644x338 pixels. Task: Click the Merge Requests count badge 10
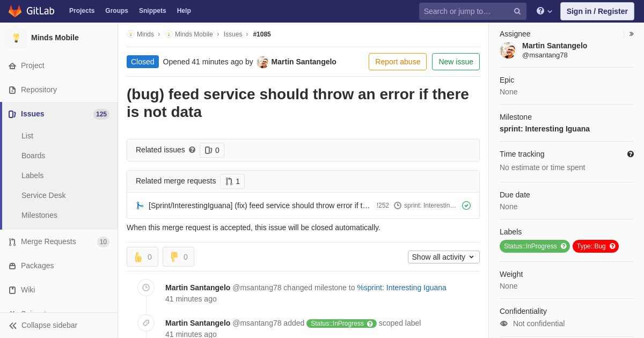pos(103,242)
